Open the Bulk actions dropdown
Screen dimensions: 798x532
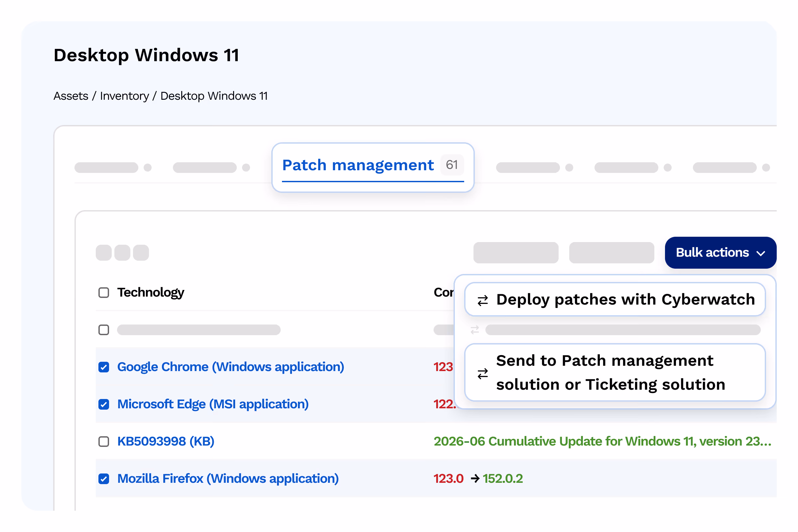[x=720, y=253]
